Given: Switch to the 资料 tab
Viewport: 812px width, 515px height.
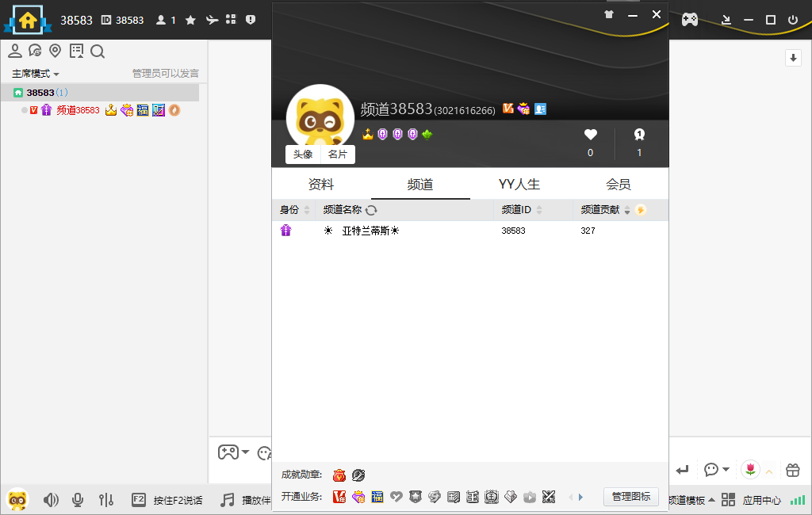Looking at the screenshot, I should (321, 185).
